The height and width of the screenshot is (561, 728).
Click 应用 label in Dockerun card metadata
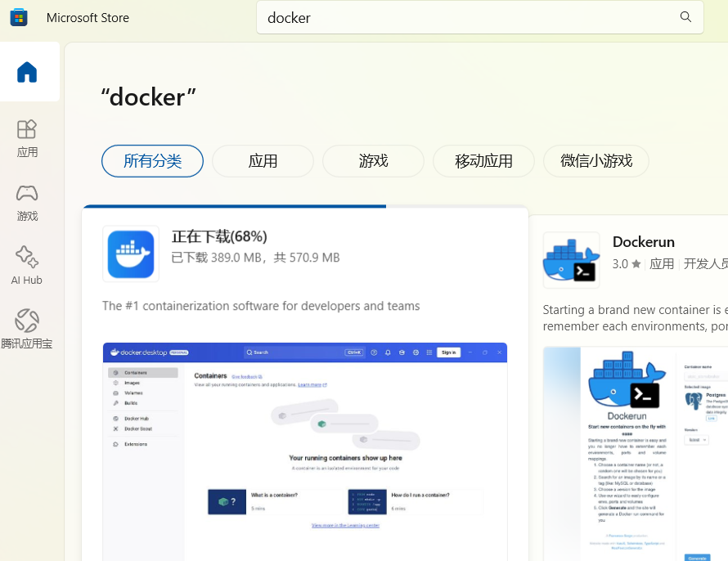click(x=661, y=264)
